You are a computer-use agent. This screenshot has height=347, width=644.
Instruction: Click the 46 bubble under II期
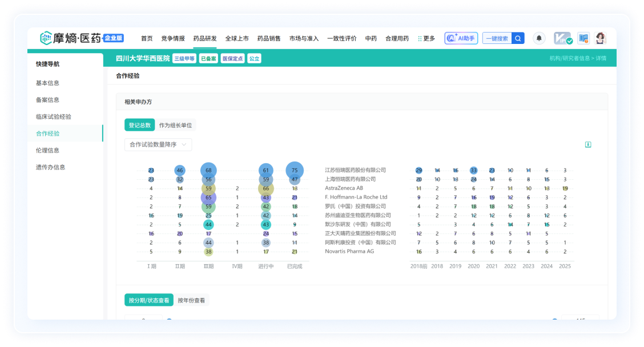coord(180,170)
